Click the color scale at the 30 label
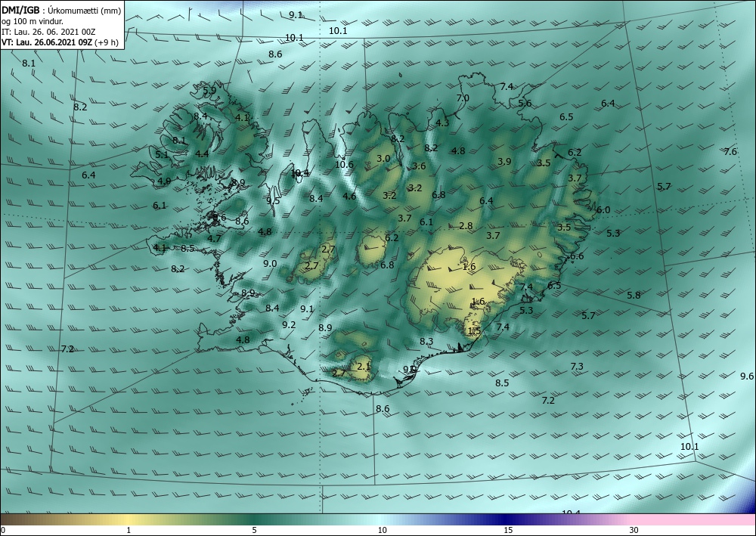This screenshot has height=536, width=756. pos(634,530)
